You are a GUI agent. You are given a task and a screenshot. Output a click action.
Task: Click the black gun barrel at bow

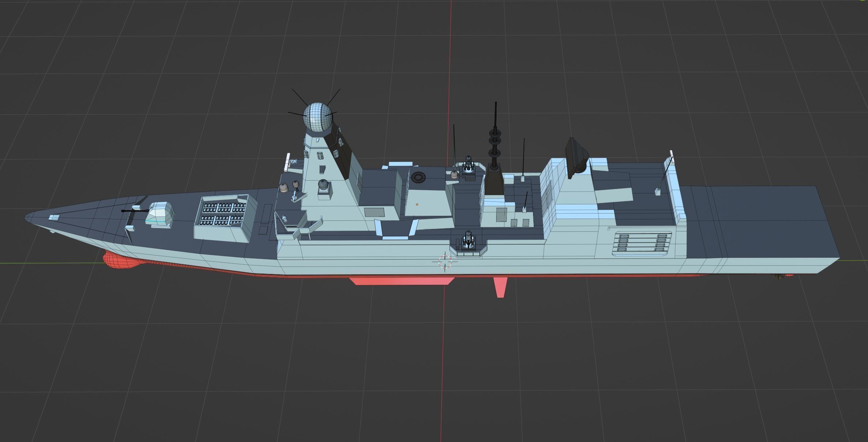pyautogui.click(x=135, y=211)
